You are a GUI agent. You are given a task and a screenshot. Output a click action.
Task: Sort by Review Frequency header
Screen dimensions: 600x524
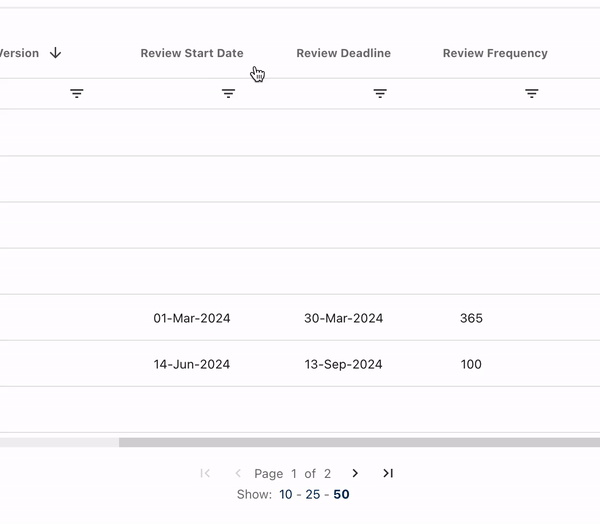pos(495,54)
